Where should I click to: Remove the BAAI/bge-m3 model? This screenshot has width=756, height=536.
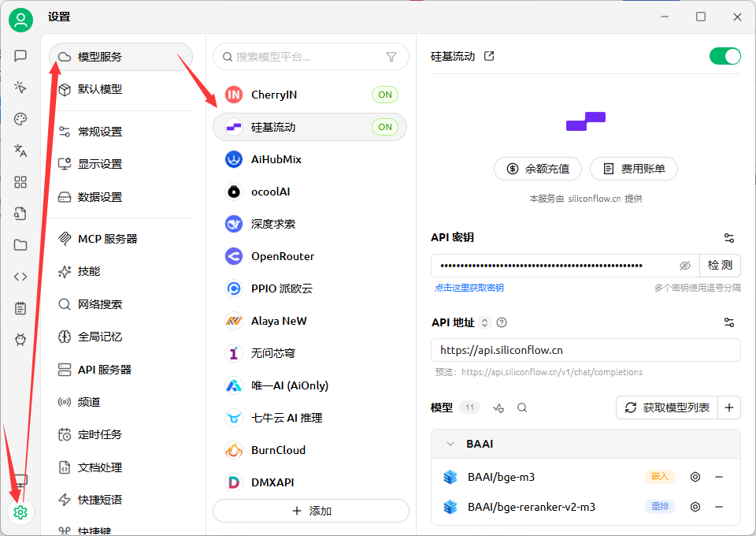(x=719, y=477)
